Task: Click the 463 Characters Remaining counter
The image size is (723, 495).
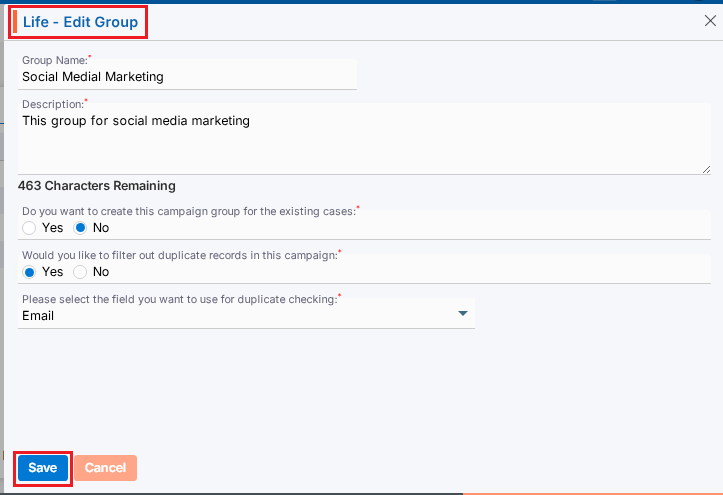Action: click(x=97, y=186)
